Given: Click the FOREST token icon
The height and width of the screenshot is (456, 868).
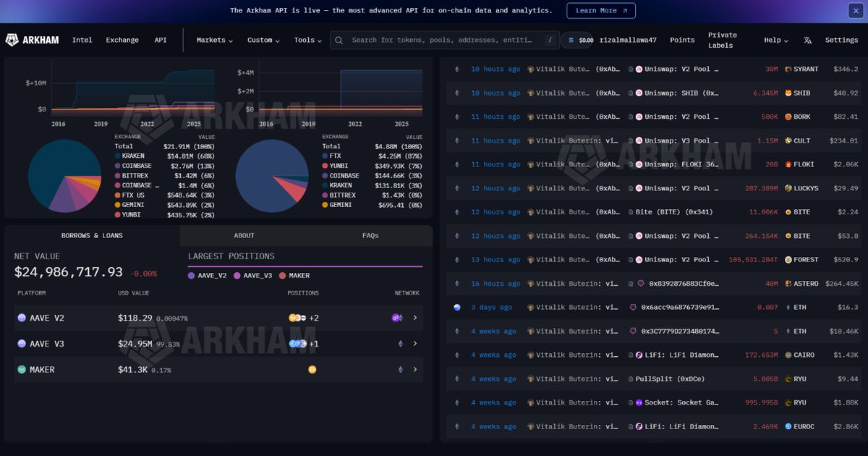Looking at the screenshot, I should pyautogui.click(x=788, y=260).
